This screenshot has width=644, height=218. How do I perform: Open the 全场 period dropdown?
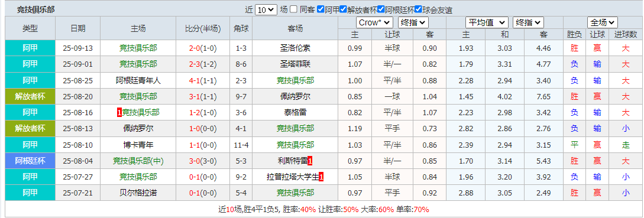pyautogui.click(x=603, y=22)
